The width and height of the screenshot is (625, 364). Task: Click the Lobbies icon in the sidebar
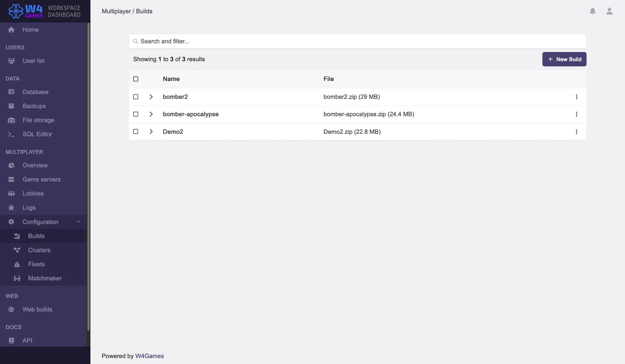(11, 194)
